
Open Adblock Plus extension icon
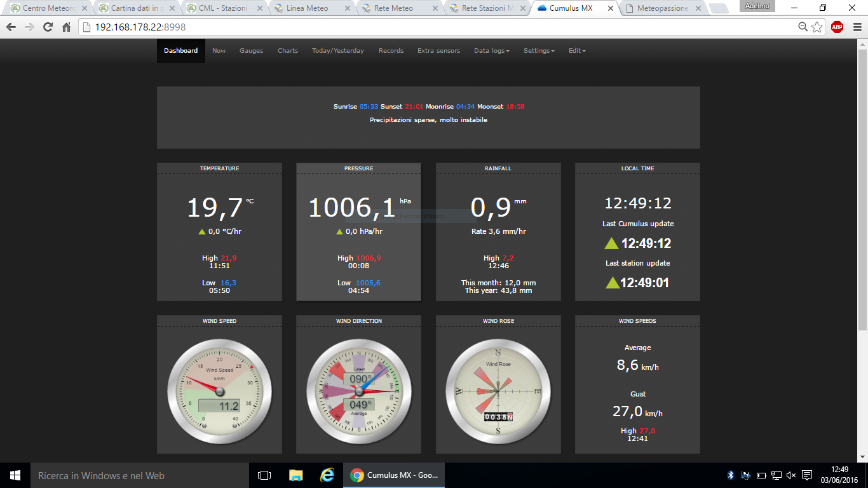[837, 27]
